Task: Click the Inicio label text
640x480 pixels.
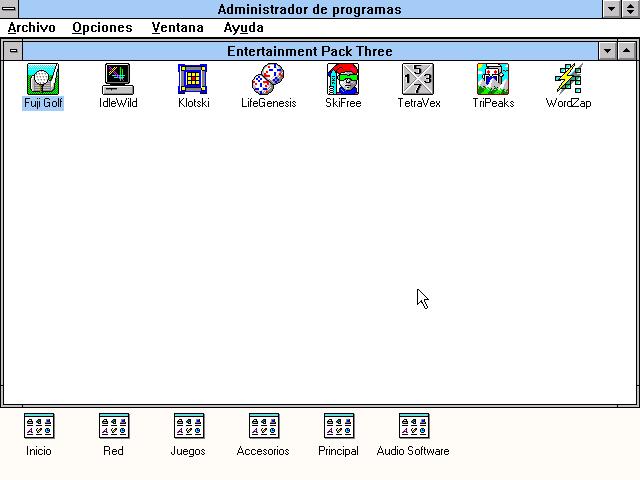Action: tap(39, 451)
